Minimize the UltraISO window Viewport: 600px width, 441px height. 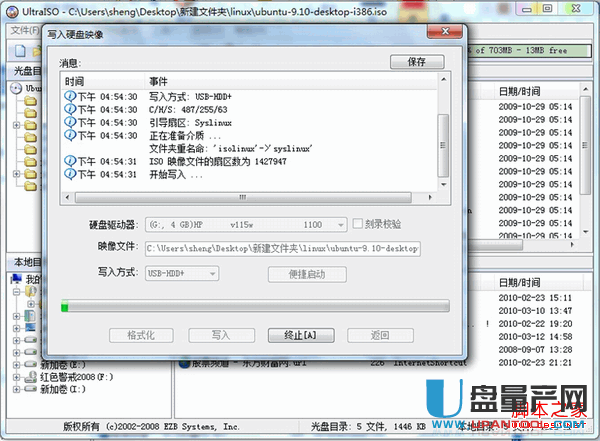tap(527, 9)
